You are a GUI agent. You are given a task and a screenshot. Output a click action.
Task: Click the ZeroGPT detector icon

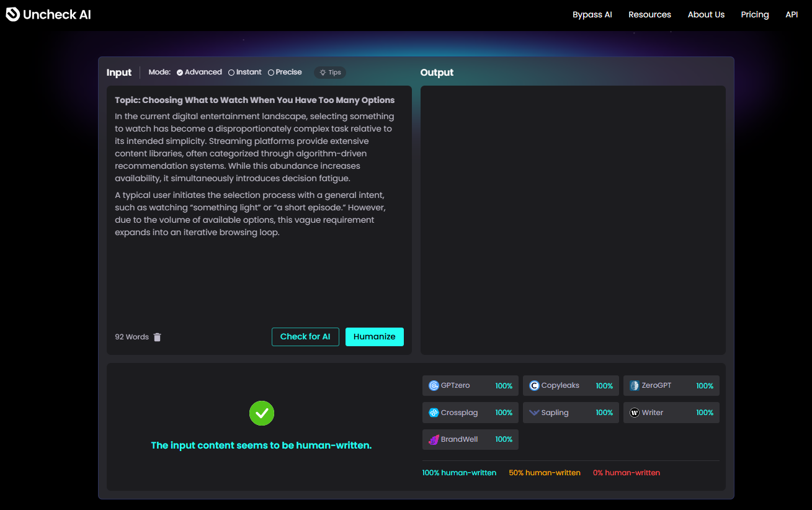(x=635, y=386)
